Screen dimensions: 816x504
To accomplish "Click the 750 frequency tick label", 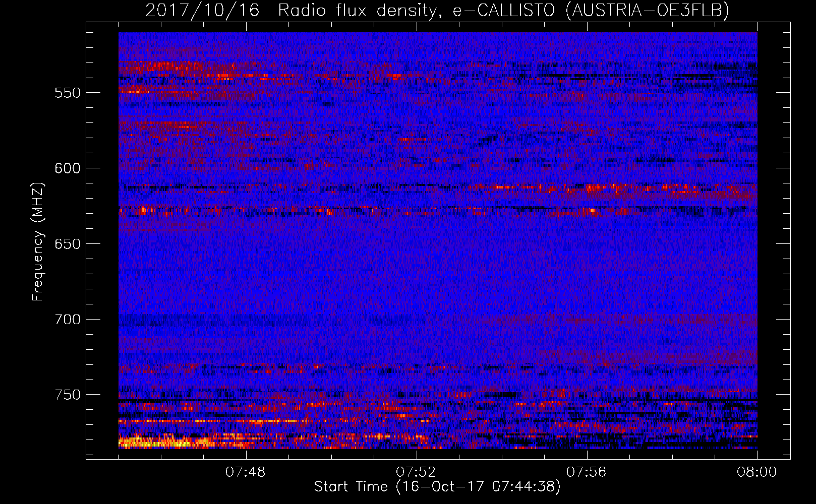I will coord(68,395).
